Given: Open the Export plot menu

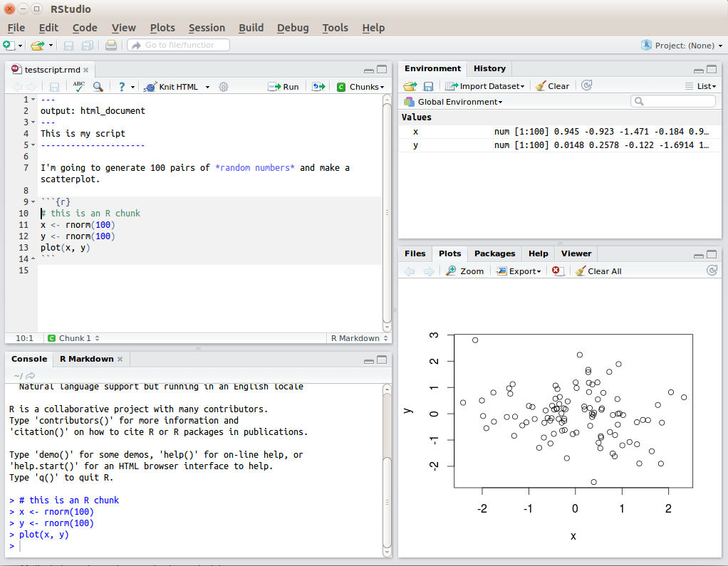Looking at the screenshot, I should click(519, 271).
